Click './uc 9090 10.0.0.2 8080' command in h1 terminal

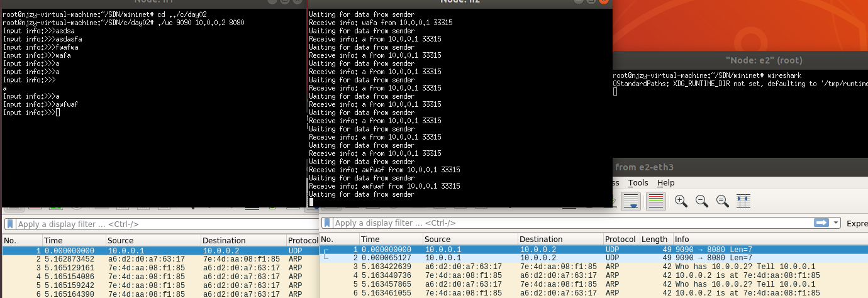tap(201, 23)
